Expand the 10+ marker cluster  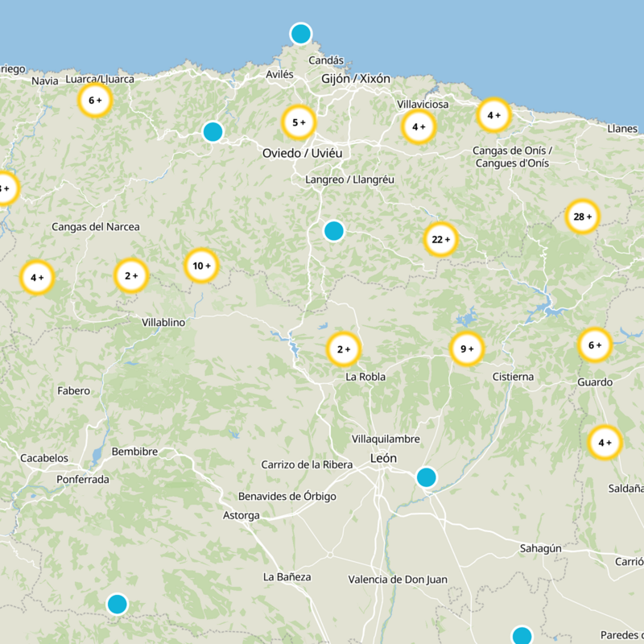point(202,266)
